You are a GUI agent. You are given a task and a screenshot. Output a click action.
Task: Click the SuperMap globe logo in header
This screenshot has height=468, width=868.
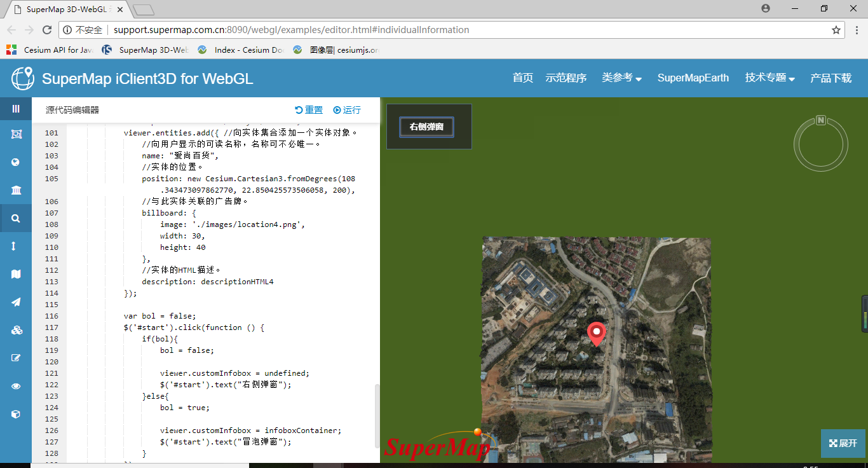pos(22,78)
